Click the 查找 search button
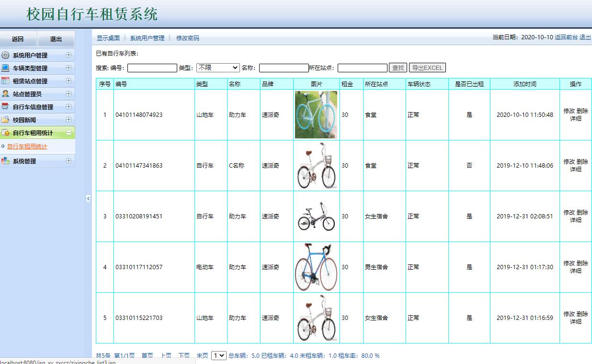Screen dimensions: 592x364 click(x=398, y=67)
